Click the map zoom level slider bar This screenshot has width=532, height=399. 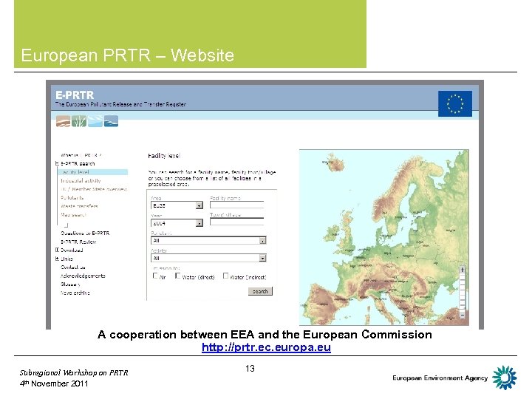[462, 293]
